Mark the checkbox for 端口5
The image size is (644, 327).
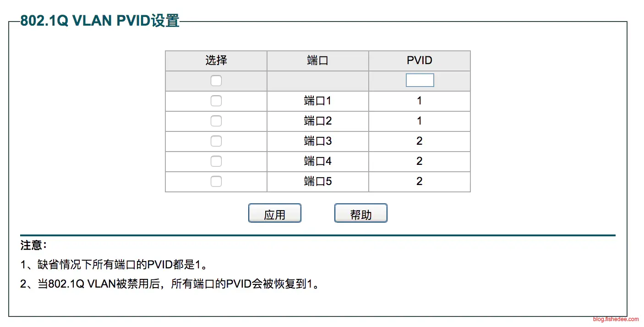216,182
